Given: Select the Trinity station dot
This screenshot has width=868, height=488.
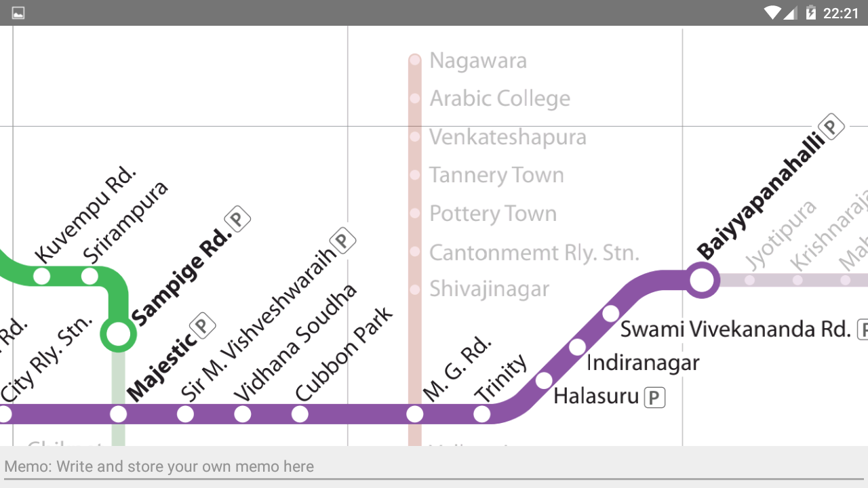Looking at the screenshot, I should [x=481, y=414].
